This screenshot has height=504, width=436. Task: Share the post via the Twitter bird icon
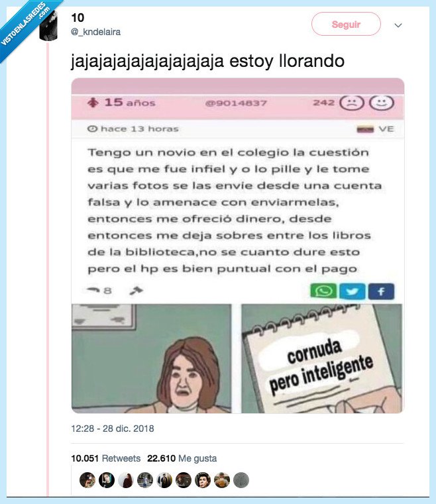point(353,291)
